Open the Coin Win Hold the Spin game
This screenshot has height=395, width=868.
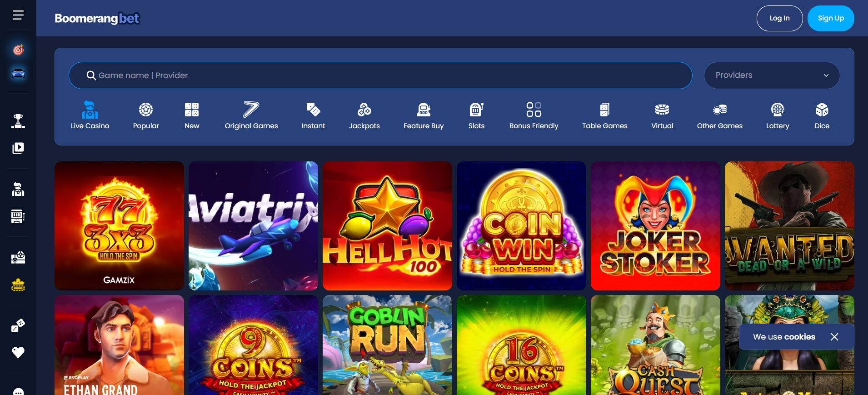click(x=521, y=226)
